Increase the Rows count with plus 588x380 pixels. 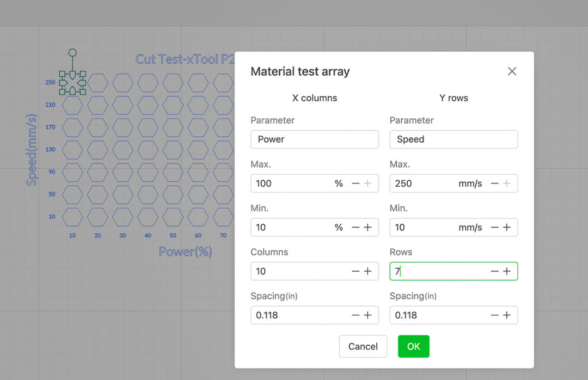pyautogui.click(x=507, y=271)
